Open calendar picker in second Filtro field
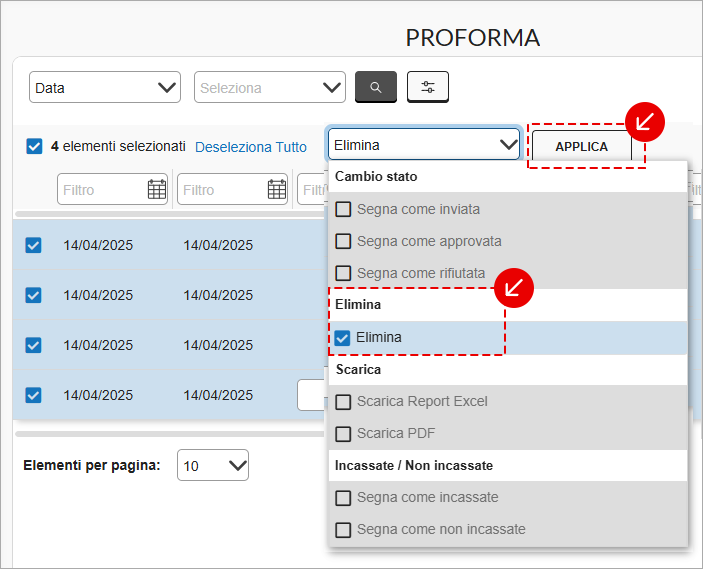 [277, 189]
